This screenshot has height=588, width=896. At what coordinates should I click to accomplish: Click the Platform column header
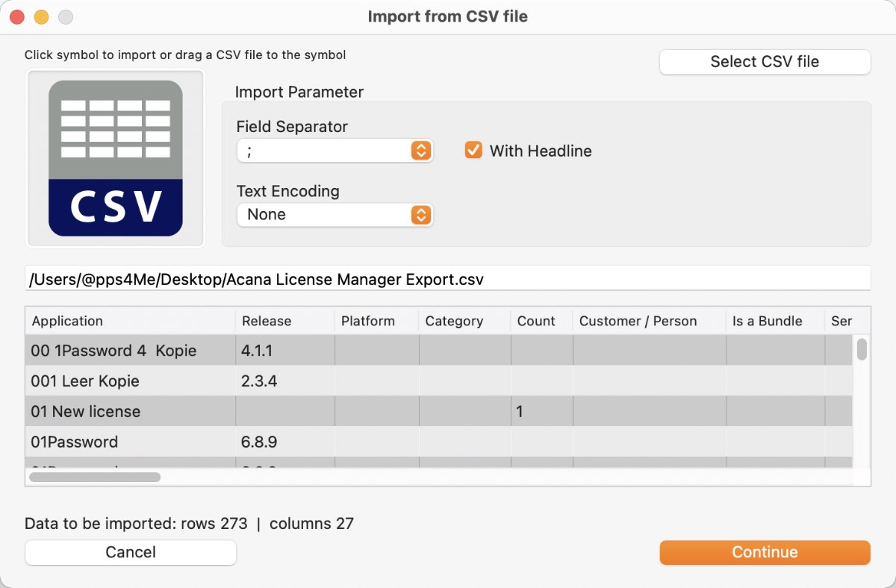pyautogui.click(x=376, y=321)
